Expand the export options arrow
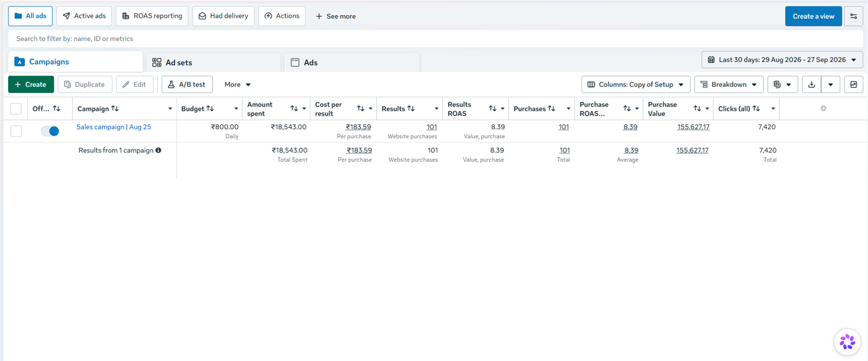The image size is (868, 361). [831, 85]
